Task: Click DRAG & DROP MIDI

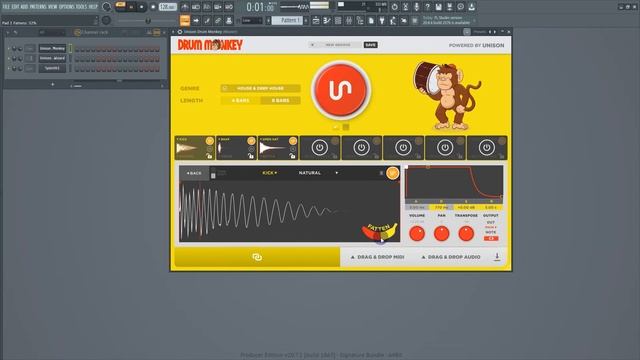Action: (x=378, y=257)
